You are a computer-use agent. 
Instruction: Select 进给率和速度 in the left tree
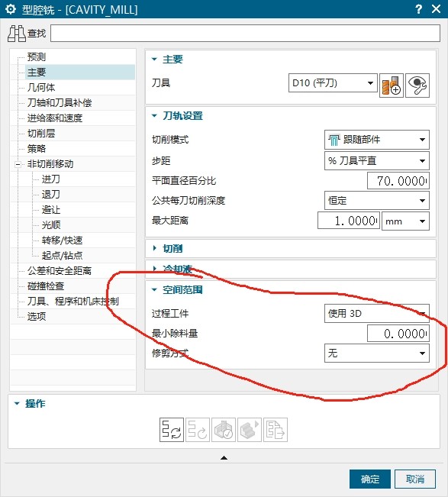point(55,118)
